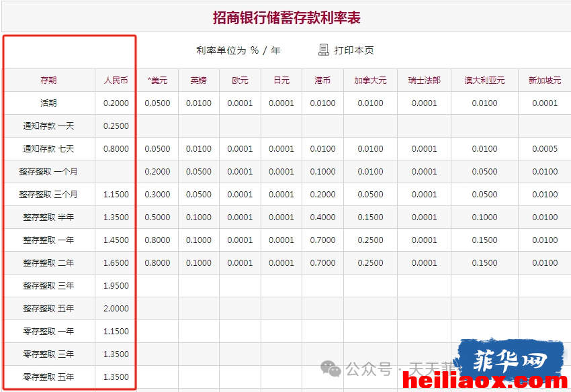571x392 pixels.
Task: Select the 欧元 column header
Action: click(x=240, y=80)
